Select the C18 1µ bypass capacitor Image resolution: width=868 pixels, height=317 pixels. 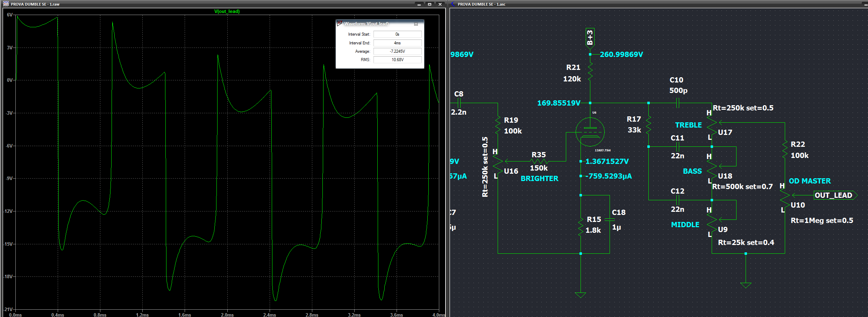click(610, 219)
